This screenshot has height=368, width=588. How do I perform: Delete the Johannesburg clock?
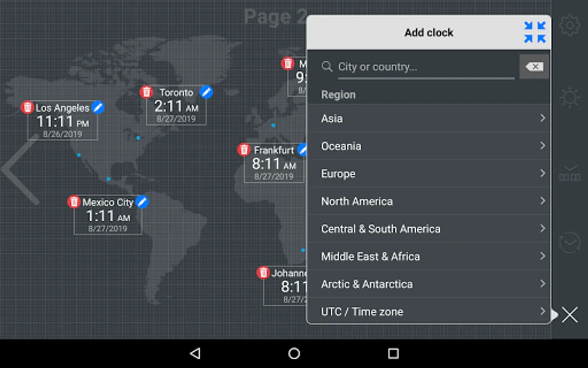point(263,272)
